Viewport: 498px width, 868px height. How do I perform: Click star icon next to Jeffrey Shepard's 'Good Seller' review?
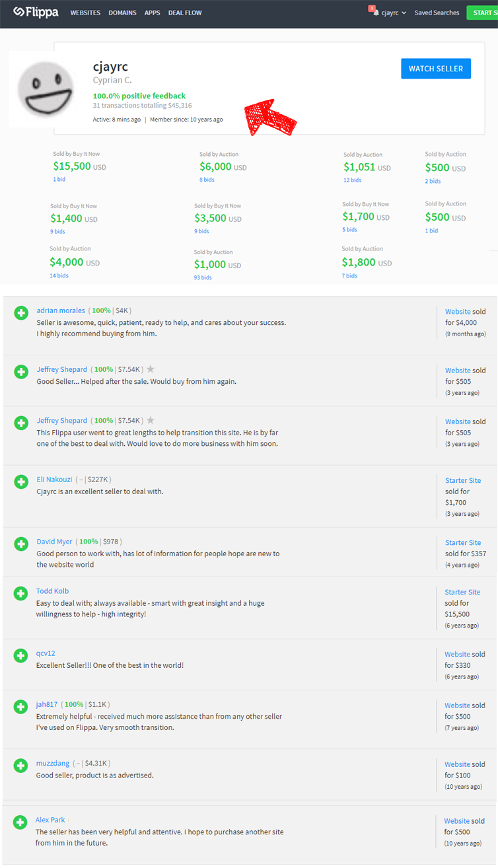(151, 369)
